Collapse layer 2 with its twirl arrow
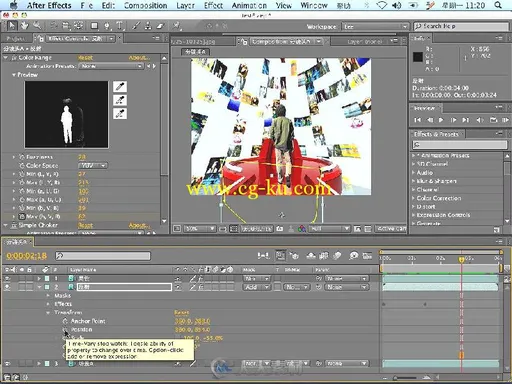 coord(39,287)
